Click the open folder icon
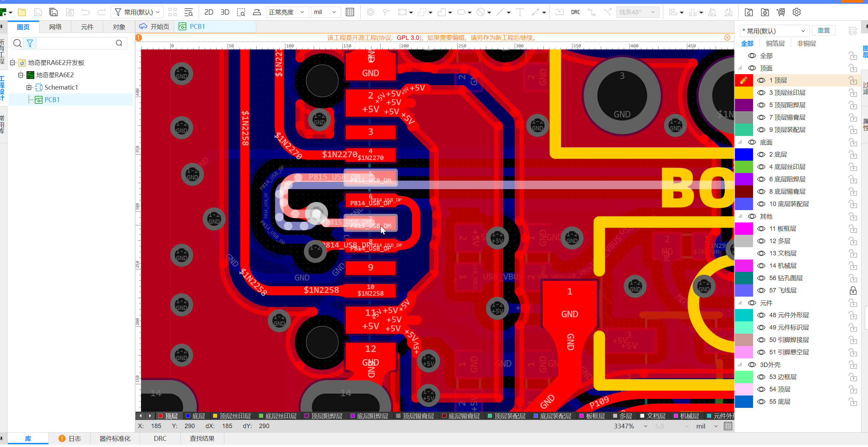 pyautogui.click(x=22, y=12)
